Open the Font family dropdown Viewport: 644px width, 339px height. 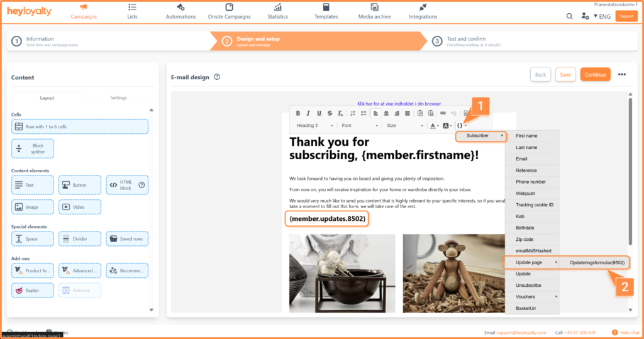tap(359, 126)
